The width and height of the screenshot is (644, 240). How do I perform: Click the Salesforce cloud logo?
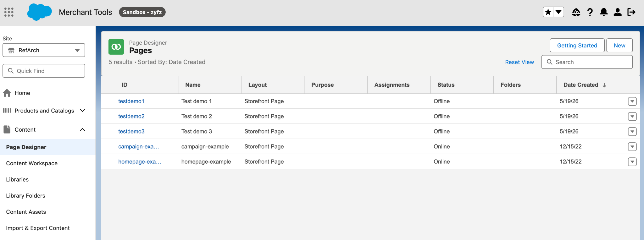click(x=39, y=12)
